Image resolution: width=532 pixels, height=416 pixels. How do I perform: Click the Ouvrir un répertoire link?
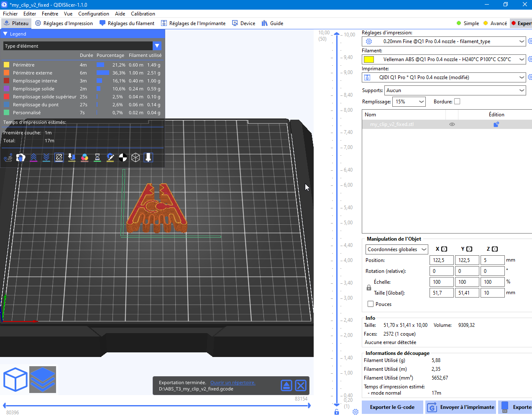[233, 383]
